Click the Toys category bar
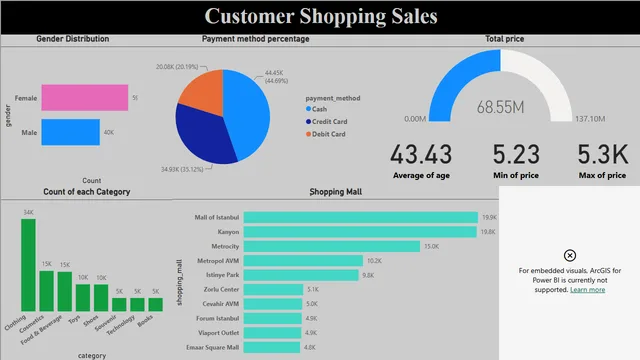Screen dimensions: 640x360 83,298
